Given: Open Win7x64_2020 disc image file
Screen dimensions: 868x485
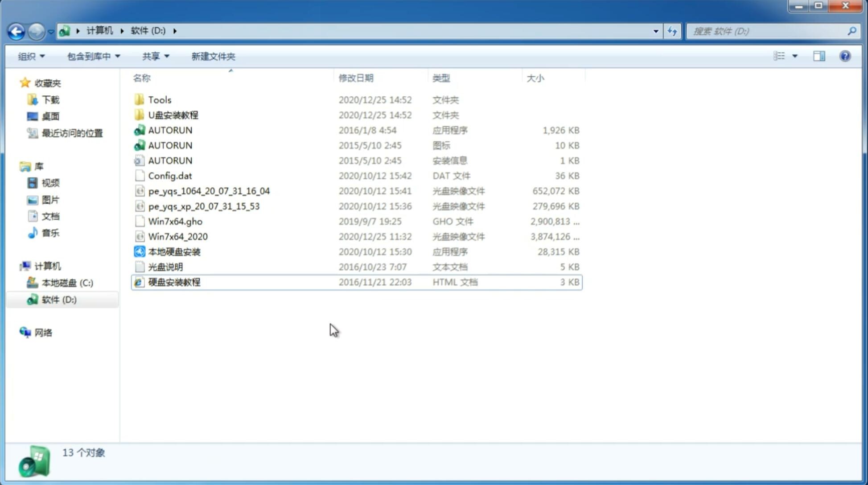Looking at the screenshot, I should click(x=177, y=237).
